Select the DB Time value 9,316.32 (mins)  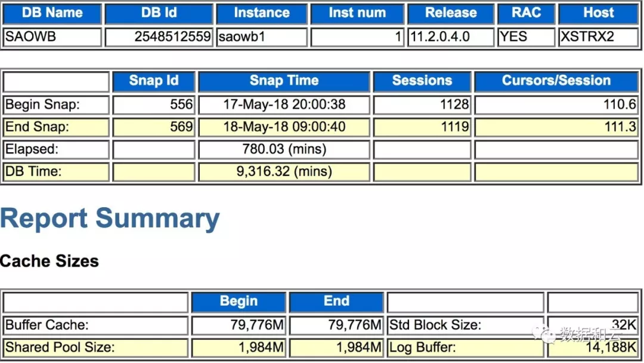tap(284, 172)
